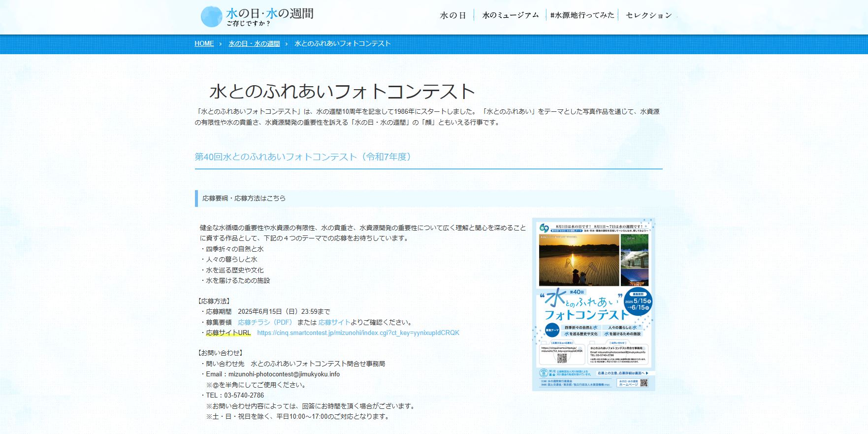This screenshot has width=868, height=434.
Task: Click the mizunohi-photocontest email address
Action: pos(284,374)
